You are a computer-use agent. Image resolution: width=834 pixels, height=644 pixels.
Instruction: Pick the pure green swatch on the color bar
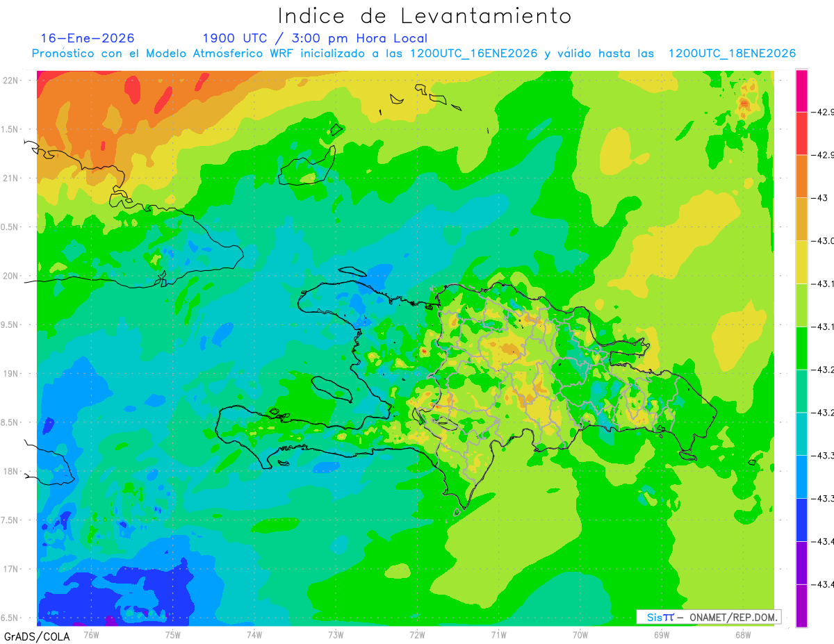tap(801, 347)
